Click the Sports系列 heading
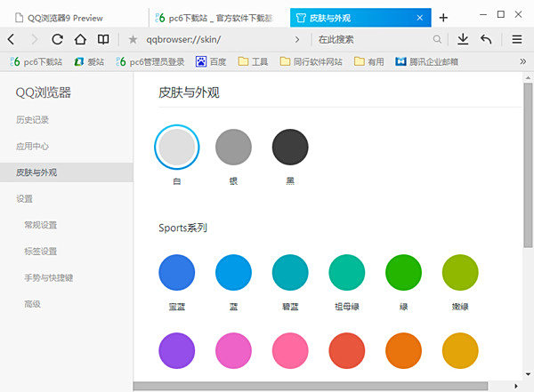 coord(182,228)
